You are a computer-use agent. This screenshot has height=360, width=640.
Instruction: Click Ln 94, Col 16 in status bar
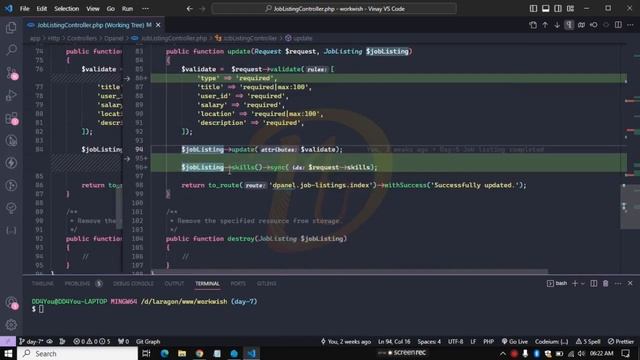[x=394, y=342]
